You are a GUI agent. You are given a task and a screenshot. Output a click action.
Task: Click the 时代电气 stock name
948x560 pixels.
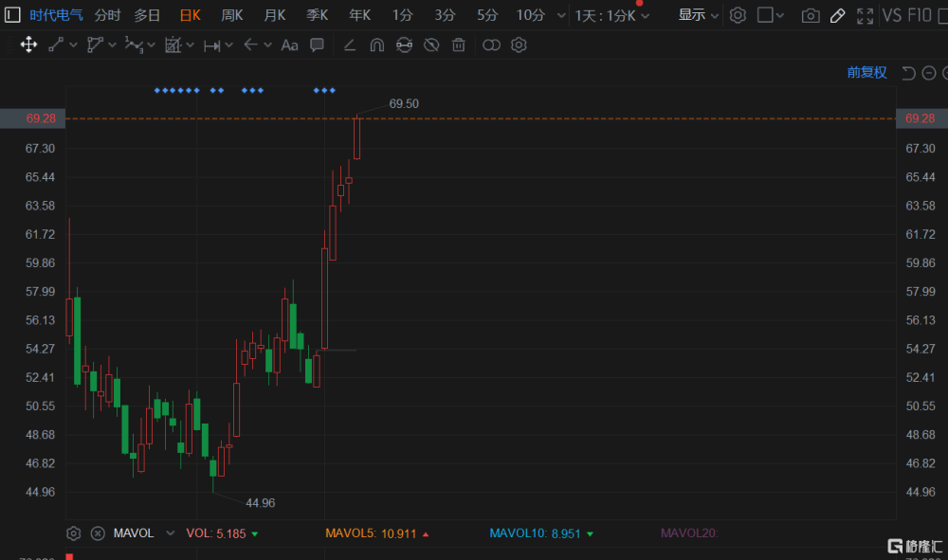click(x=56, y=15)
